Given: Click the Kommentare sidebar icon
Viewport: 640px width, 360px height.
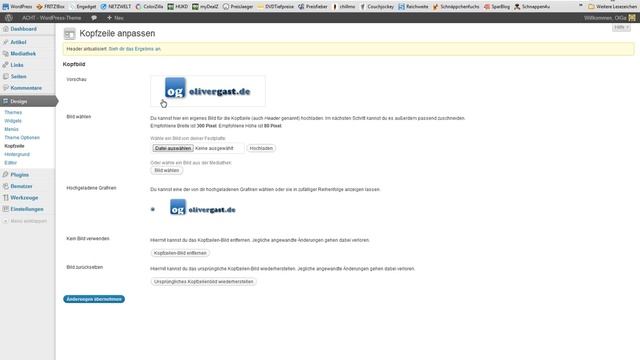Looking at the screenshot, I should point(5,88).
